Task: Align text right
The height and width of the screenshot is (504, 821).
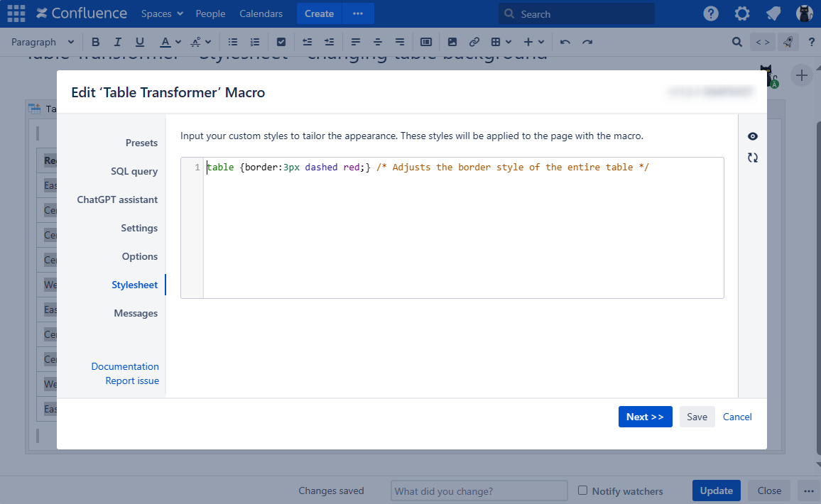Action: 400,42
